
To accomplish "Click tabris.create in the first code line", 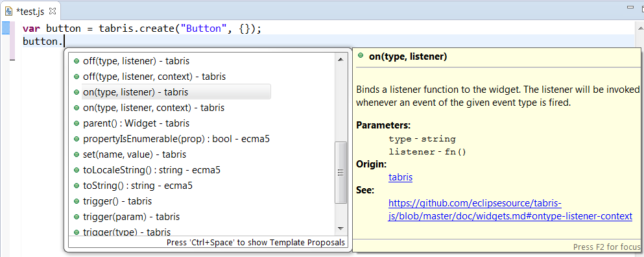I will click(137, 29).
